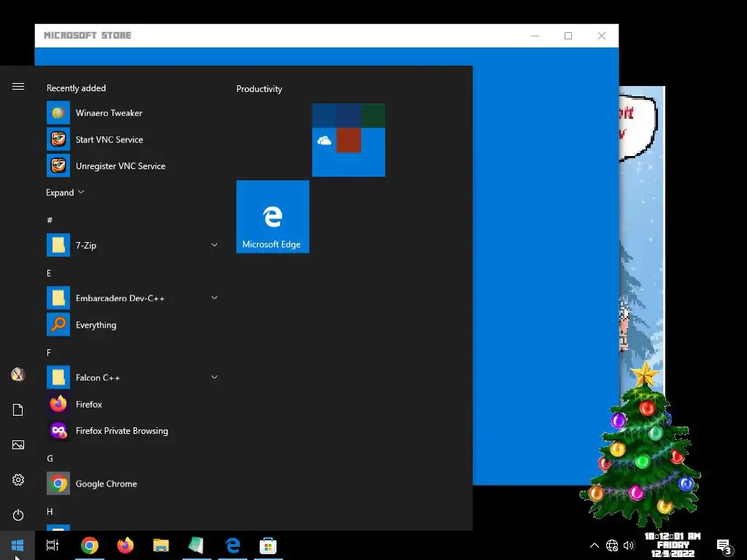Screen dimensions: 747x560
Task: Launch Everything search app
Action: 132,324
